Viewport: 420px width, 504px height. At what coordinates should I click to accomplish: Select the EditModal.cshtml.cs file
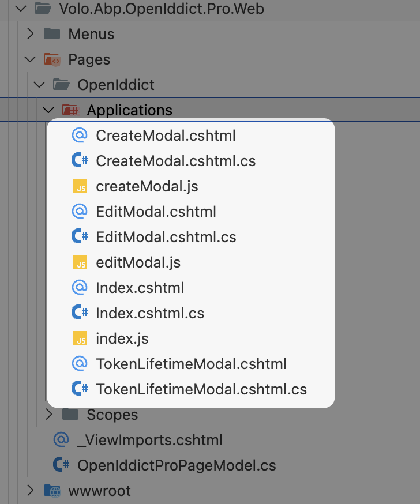166,237
